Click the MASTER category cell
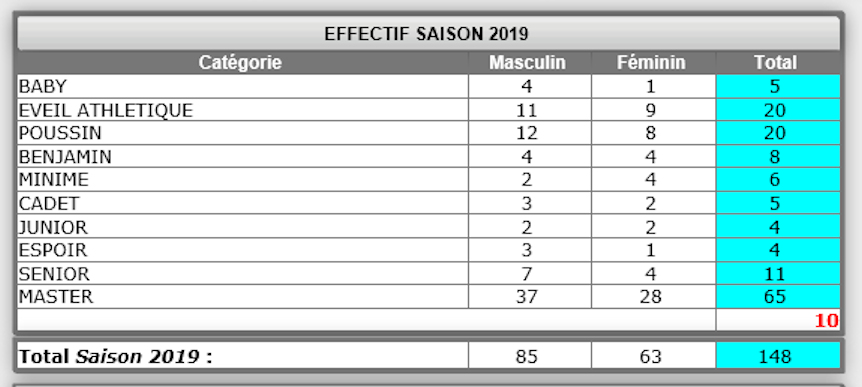862x387 pixels. (242, 297)
